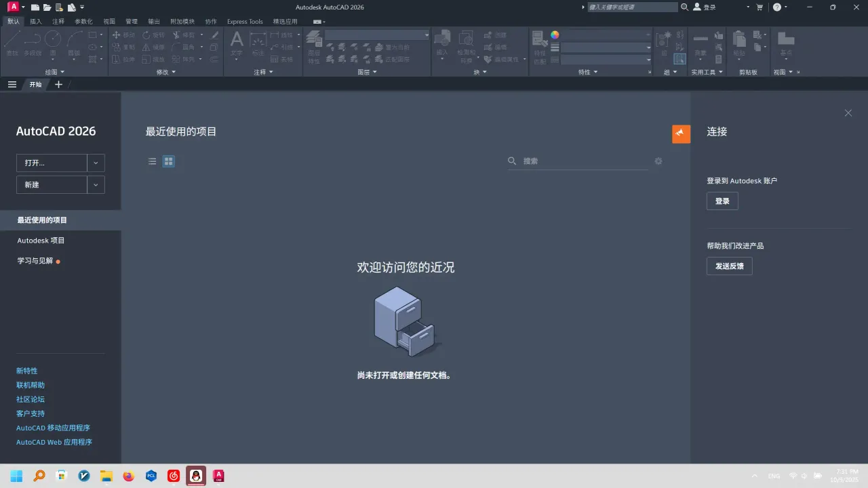The width and height of the screenshot is (868, 488).
Task: Click the Text (文字) annotation tool
Action: [237, 42]
